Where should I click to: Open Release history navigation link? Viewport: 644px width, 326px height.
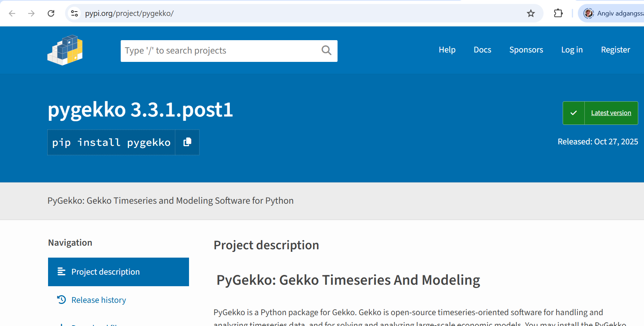(99, 300)
